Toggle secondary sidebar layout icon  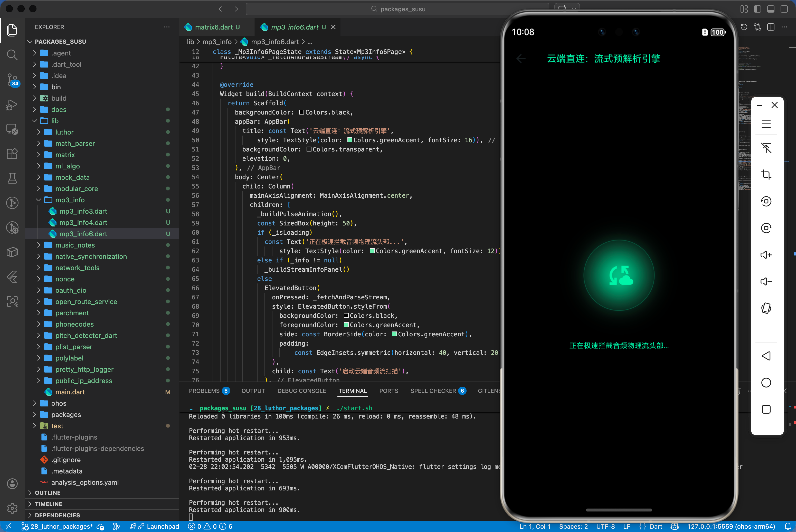click(x=784, y=9)
